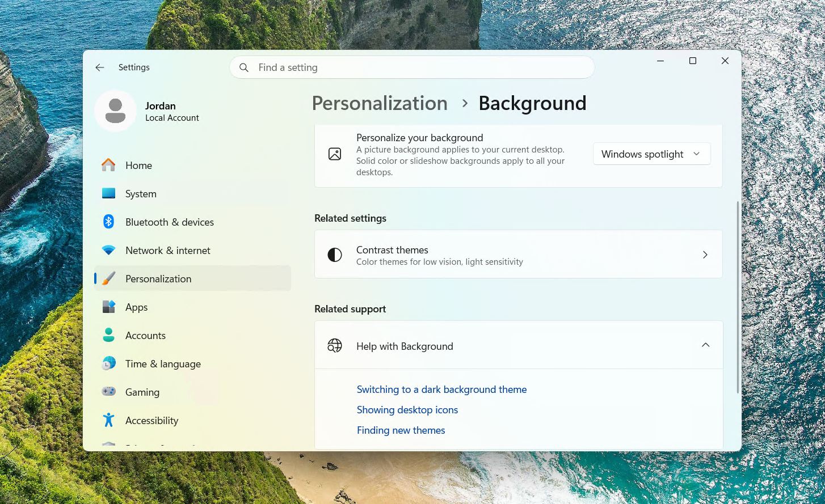Screen dimensions: 825x504
Task: Focus the Find a setting search field
Action: [412, 67]
